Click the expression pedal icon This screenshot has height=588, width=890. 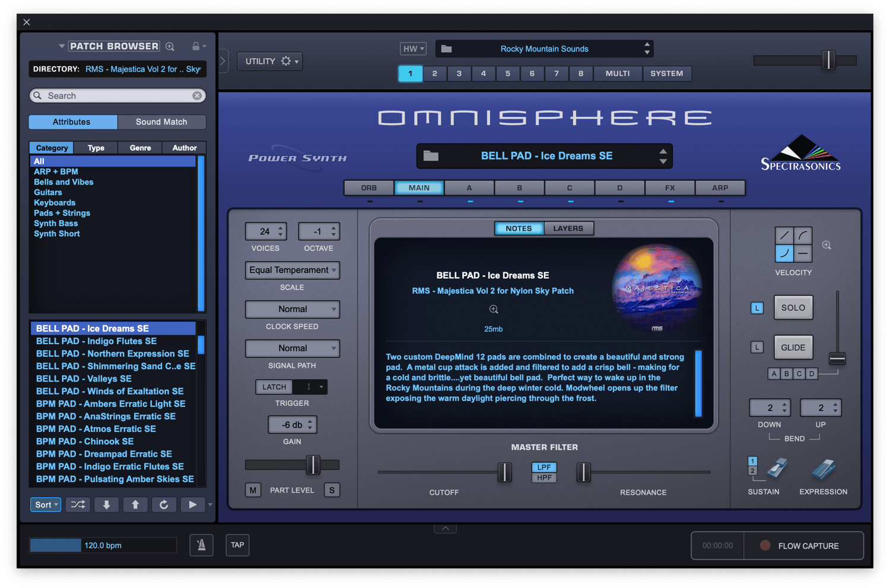pyautogui.click(x=824, y=469)
